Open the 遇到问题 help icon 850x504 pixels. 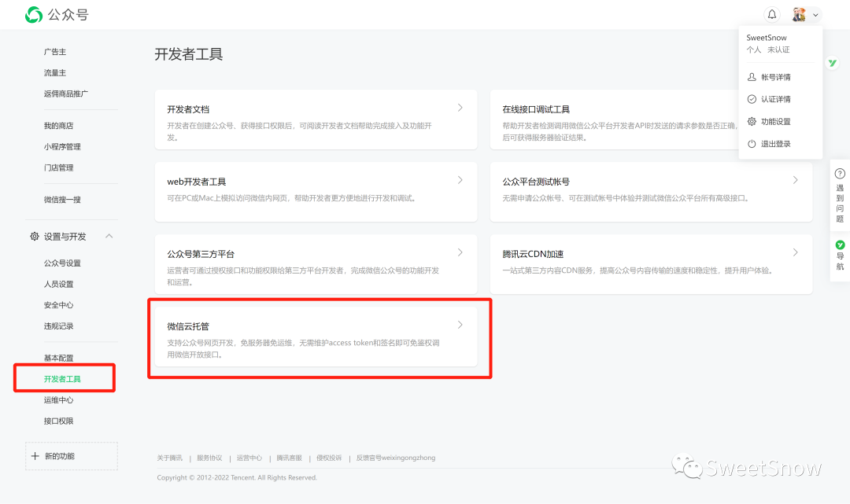(x=840, y=174)
